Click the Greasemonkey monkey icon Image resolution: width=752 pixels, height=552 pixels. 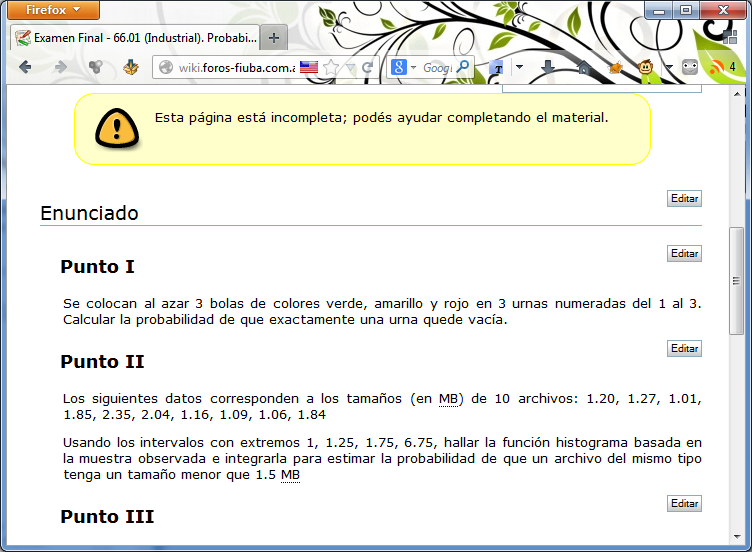click(647, 68)
